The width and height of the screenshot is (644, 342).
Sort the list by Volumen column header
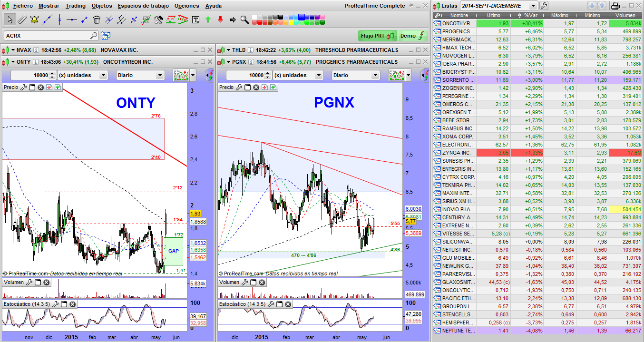625,15
